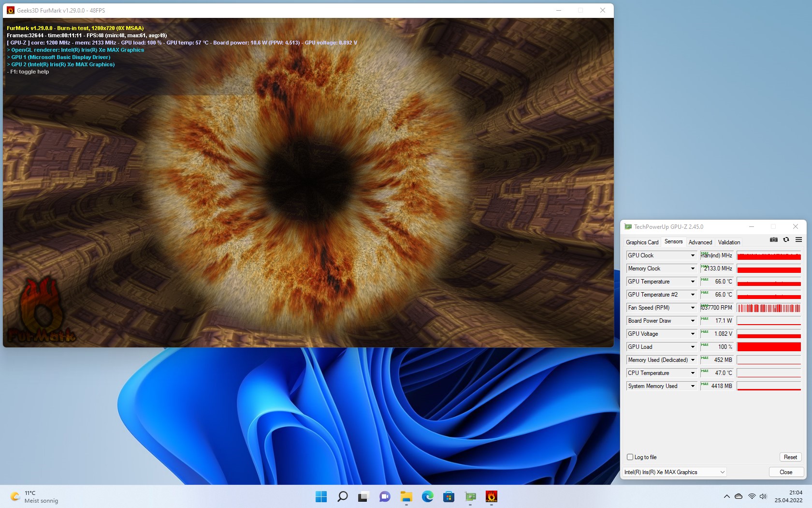Launch Microsoft Edge from the taskbar

point(427,496)
